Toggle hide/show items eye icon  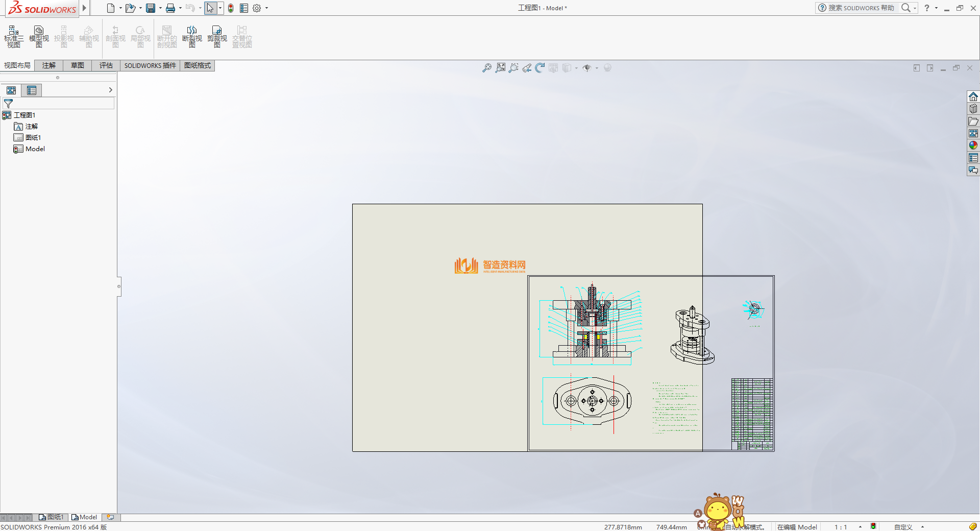[588, 67]
